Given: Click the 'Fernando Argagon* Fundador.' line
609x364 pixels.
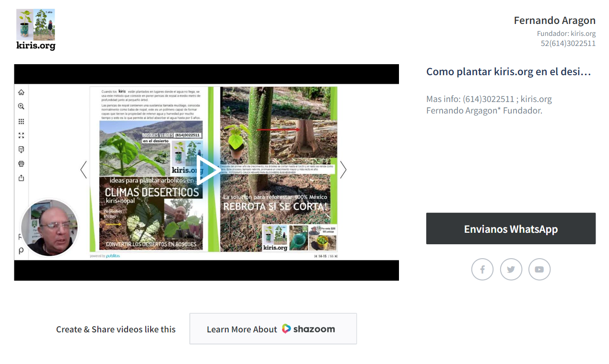Looking at the screenshot, I should (x=484, y=111).
